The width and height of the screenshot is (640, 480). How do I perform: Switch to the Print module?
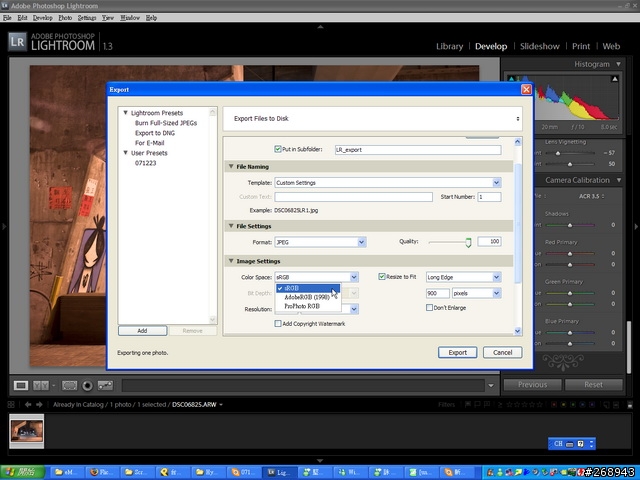click(x=581, y=46)
